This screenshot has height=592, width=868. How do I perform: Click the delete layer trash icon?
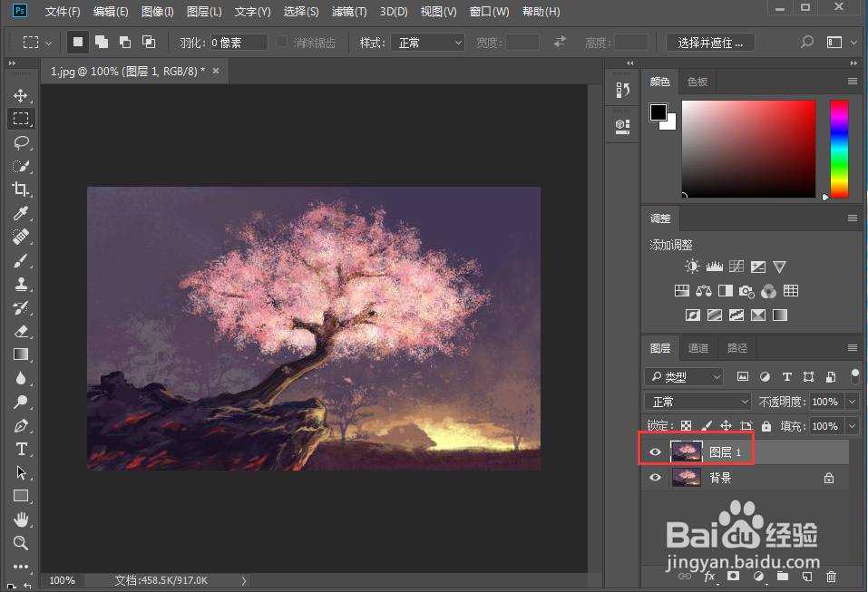point(831,577)
